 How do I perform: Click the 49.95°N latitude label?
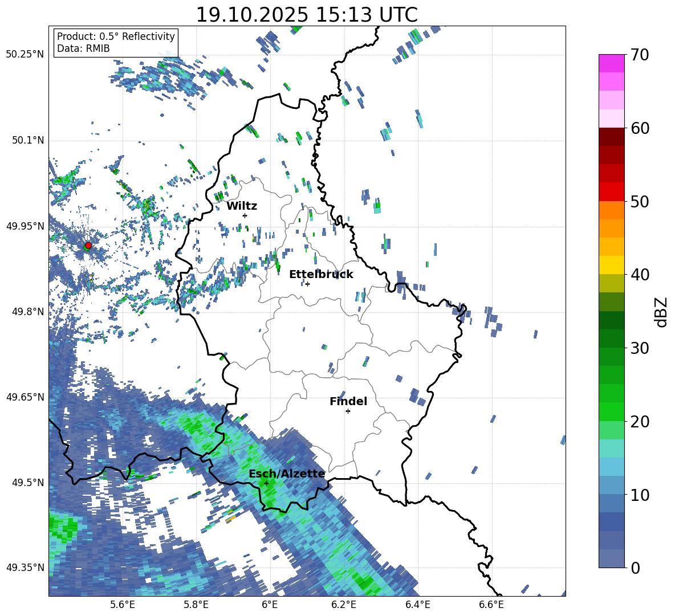[25, 226]
